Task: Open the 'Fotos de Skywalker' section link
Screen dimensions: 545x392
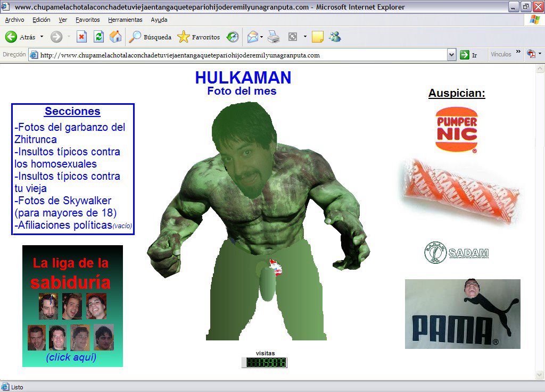Action: click(65, 206)
